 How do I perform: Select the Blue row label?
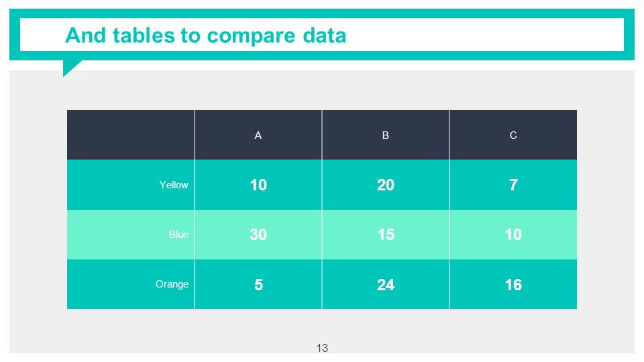coord(178,235)
